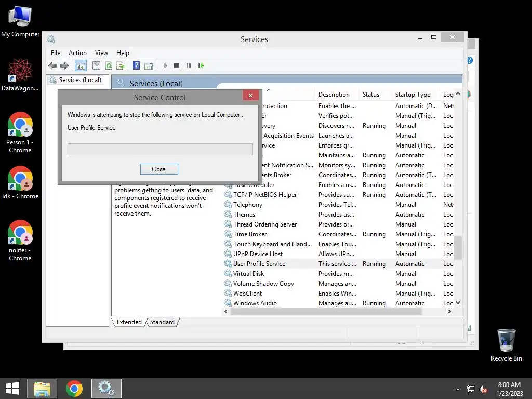Viewport: 532px width, 399px height.
Task: Open the Action menu
Action: 77,53
